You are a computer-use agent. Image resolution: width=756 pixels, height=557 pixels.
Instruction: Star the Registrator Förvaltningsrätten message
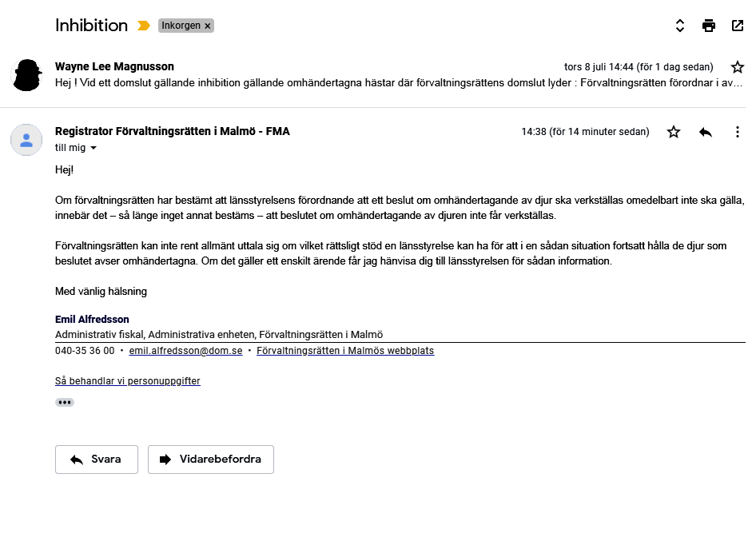pos(674,132)
